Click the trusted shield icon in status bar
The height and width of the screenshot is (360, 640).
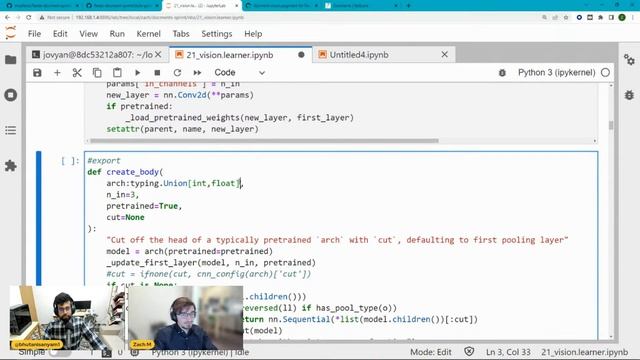[x=469, y=351]
